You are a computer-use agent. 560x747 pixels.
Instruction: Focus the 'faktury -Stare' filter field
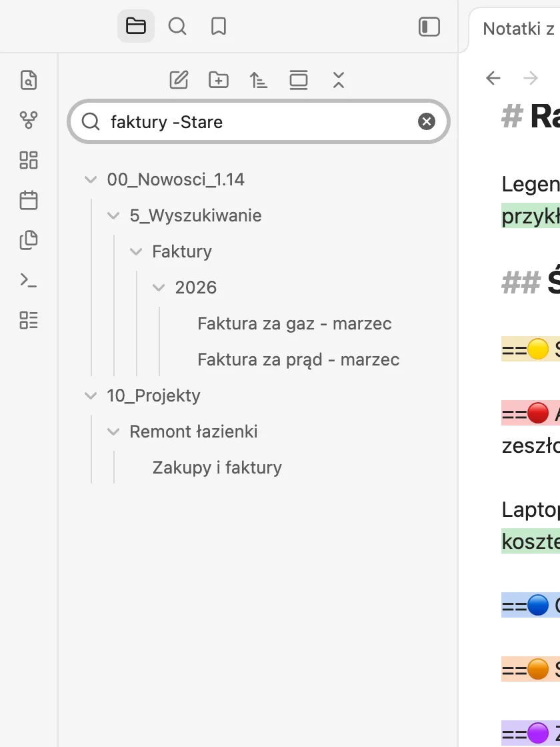259,121
